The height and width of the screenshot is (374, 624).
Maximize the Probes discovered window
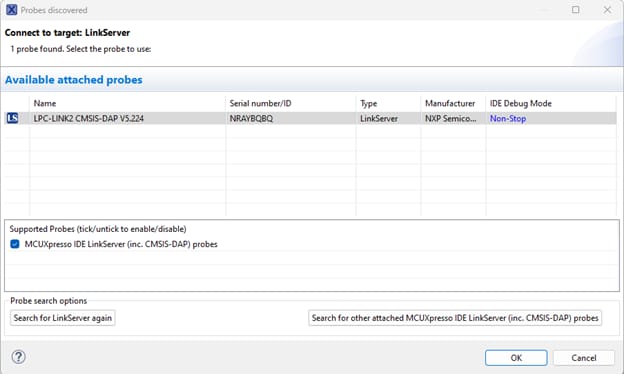point(575,10)
